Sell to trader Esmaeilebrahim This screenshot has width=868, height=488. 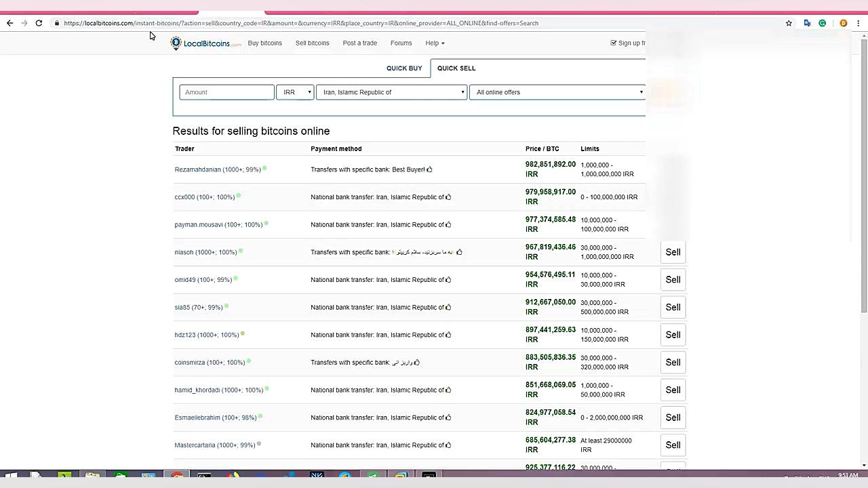pyautogui.click(x=673, y=418)
